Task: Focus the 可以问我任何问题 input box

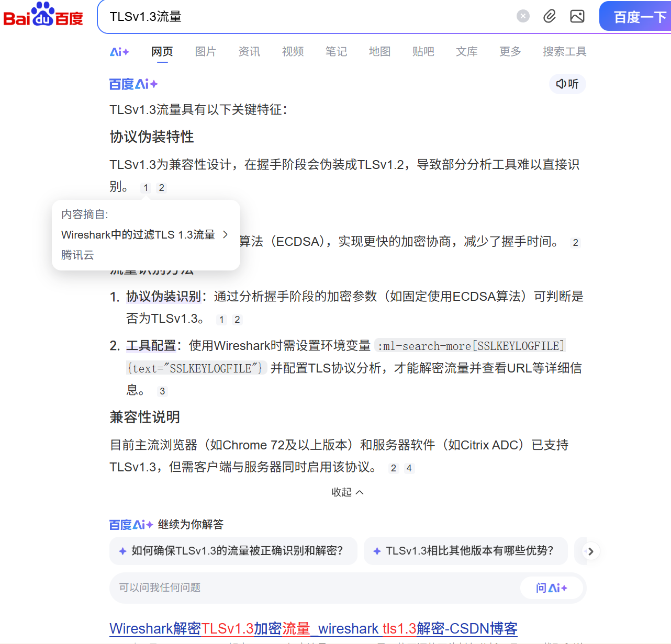Action: tap(314, 588)
